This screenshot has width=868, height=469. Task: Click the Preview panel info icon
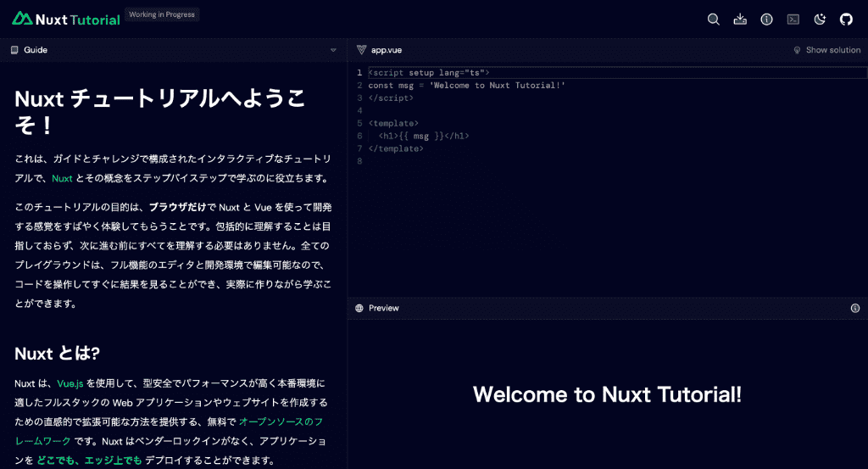(x=855, y=308)
